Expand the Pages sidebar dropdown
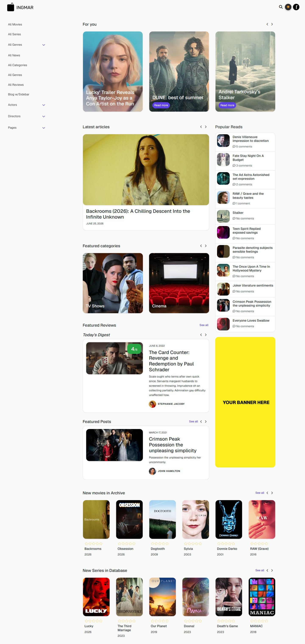The height and width of the screenshot is (644, 305). 43,128
